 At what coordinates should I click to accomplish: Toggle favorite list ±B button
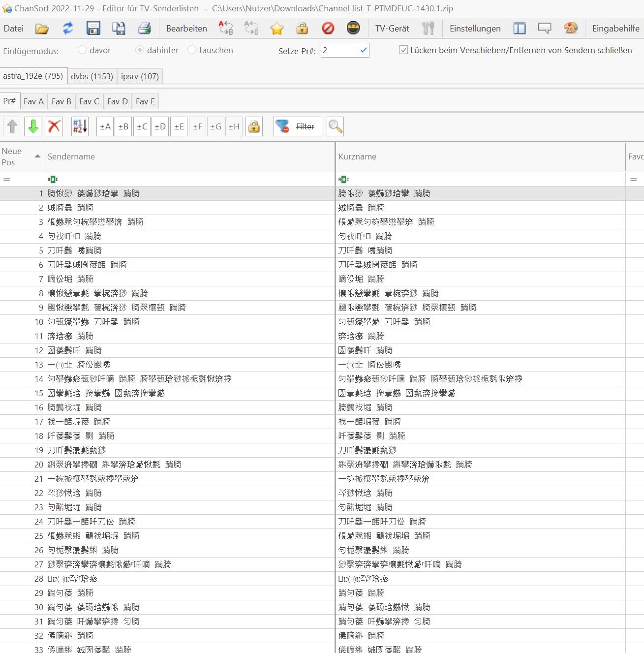(x=123, y=126)
